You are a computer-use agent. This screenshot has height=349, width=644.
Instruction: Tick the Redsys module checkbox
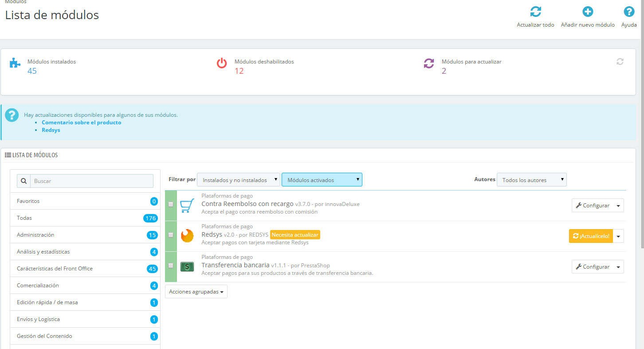[171, 235]
